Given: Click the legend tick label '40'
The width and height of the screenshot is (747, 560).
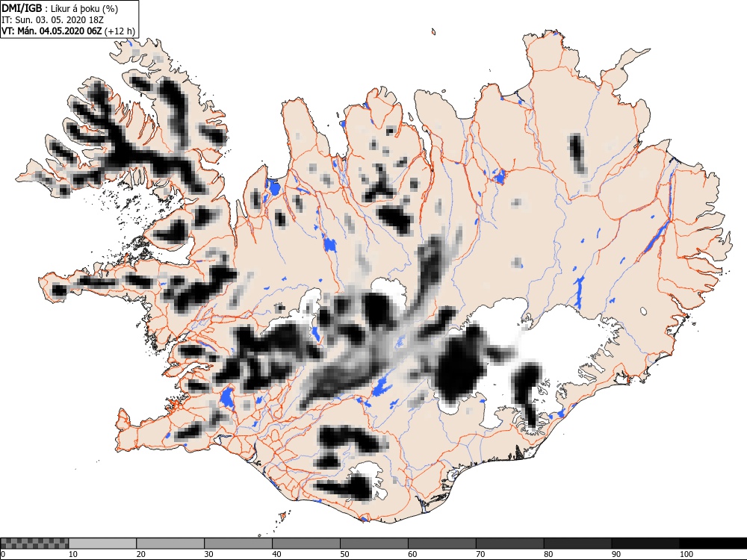Looking at the screenshot, I should click(x=277, y=554).
